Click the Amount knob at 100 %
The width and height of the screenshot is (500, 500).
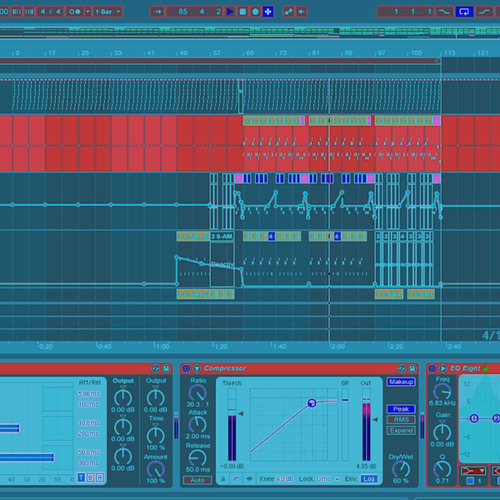[x=156, y=469]
